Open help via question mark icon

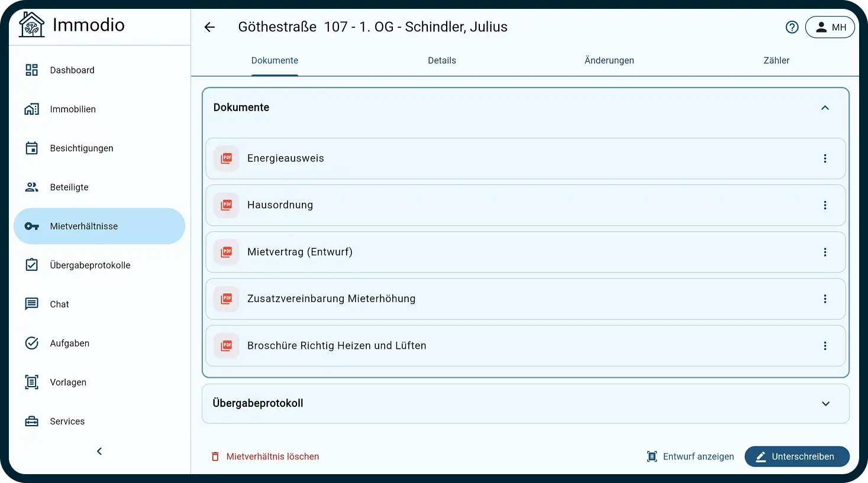(x=792, y=27)
